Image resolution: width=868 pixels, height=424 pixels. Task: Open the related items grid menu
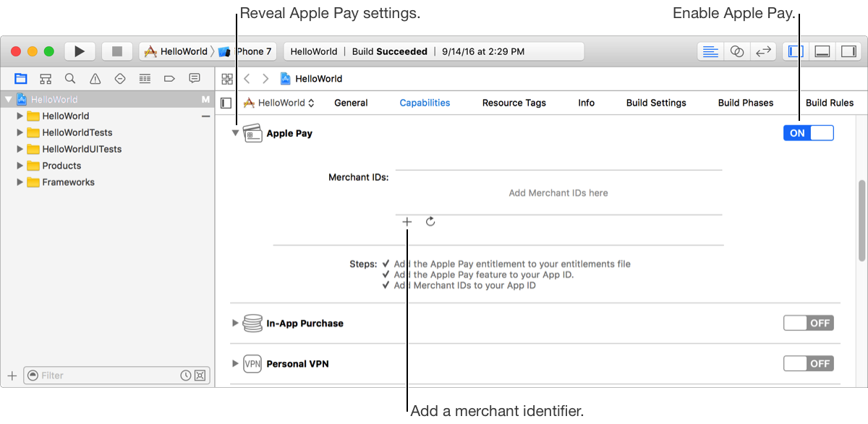point(227,78)
